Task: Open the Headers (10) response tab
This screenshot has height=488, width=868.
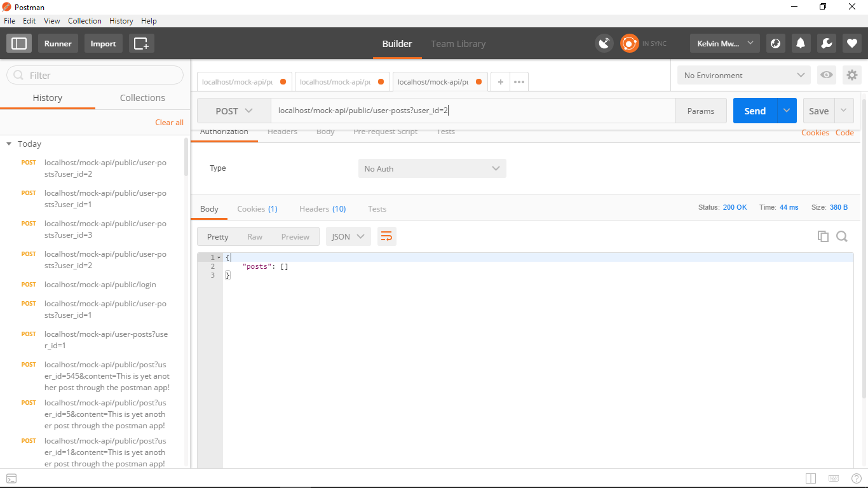Action: click(x=322, y=208)
